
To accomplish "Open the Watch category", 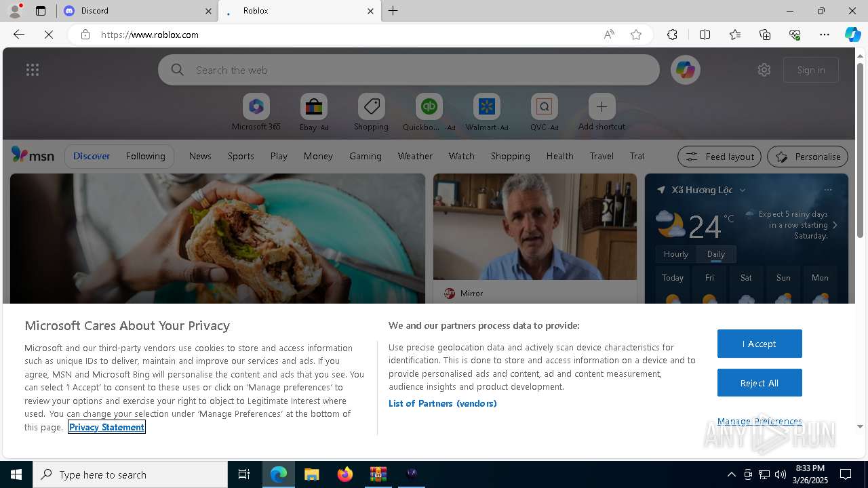I will click(462, 156).
